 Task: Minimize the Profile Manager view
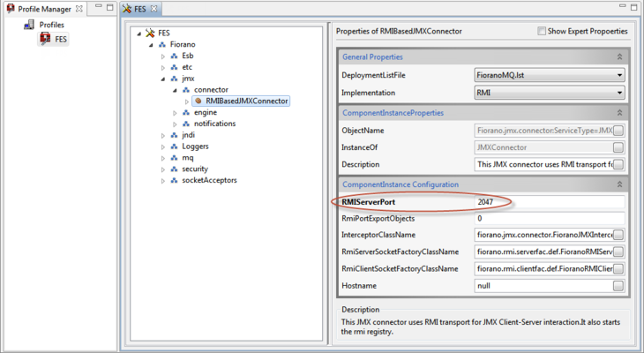coord(99,6)
